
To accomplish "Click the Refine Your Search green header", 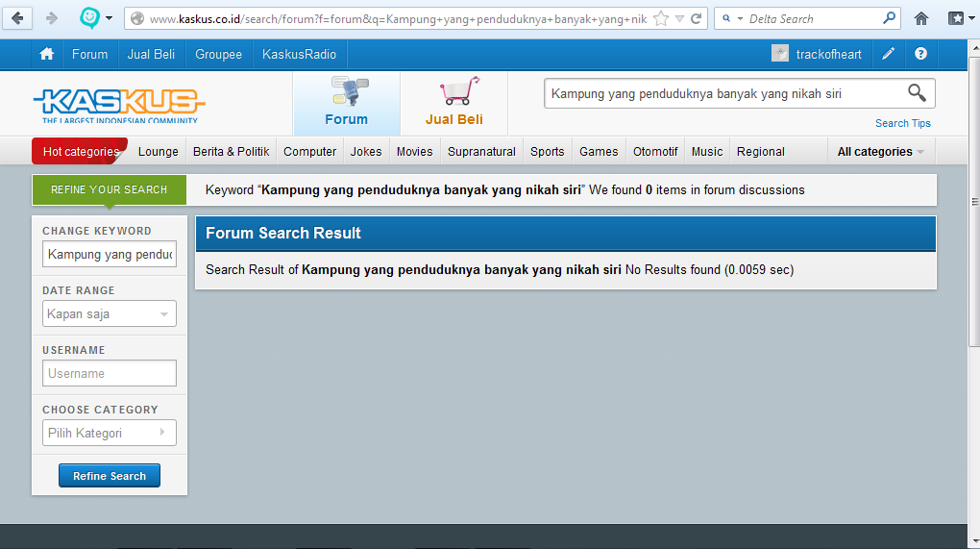I will coord(110,189).
